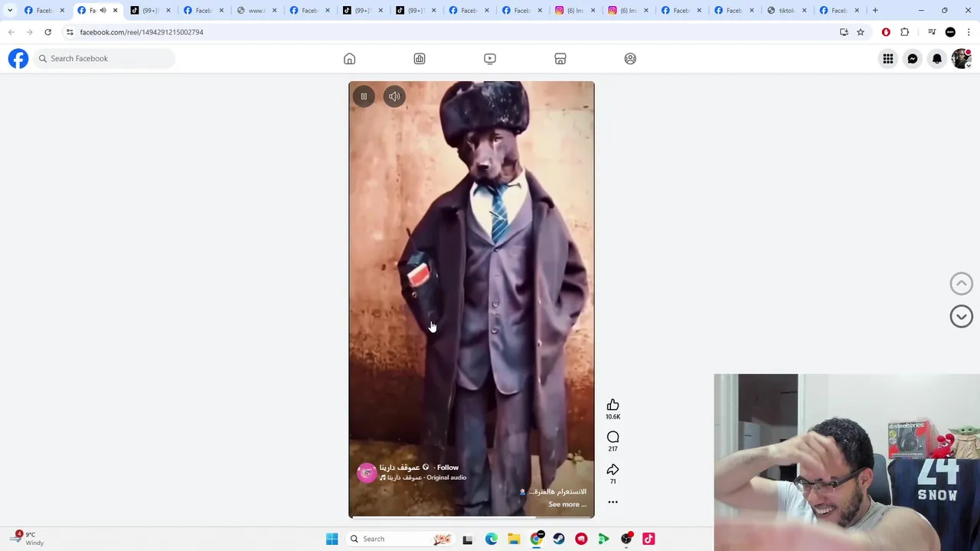The height and width of the screenshot is (551, 980).
Task: Share the reel via arrow icon
Action: point(612,470)
